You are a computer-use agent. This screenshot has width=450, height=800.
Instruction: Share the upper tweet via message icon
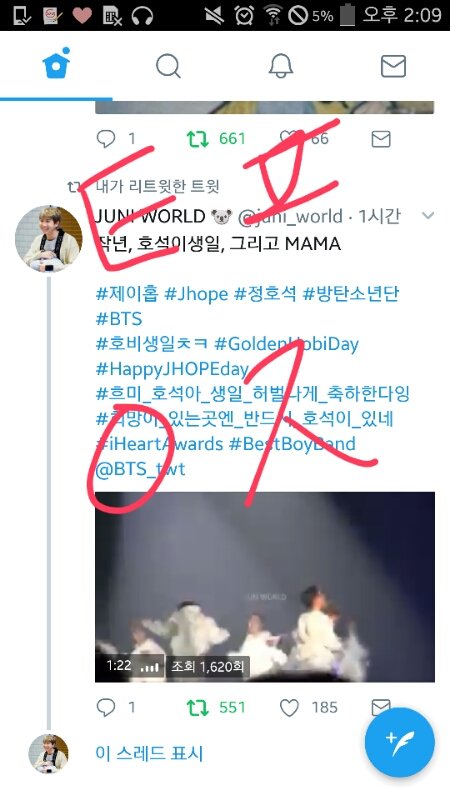381,139
